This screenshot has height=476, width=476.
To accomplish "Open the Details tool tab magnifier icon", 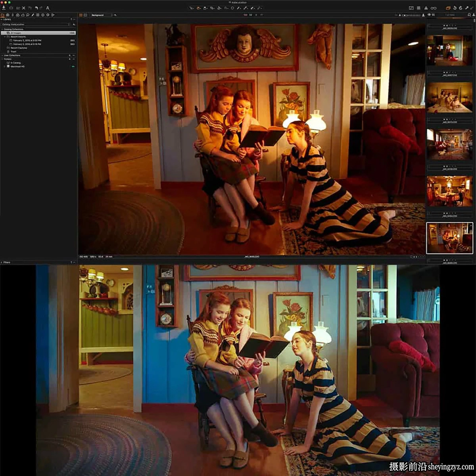I will click(28, 15).
